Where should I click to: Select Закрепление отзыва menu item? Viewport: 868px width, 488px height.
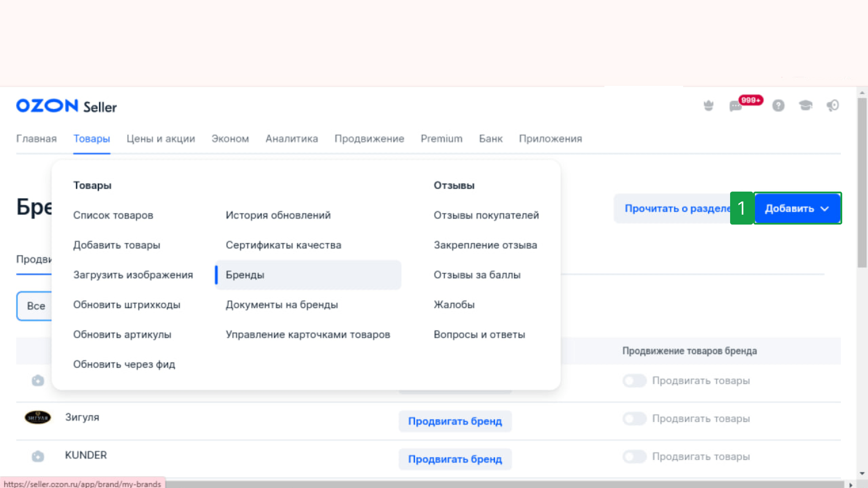click(485, 245)
